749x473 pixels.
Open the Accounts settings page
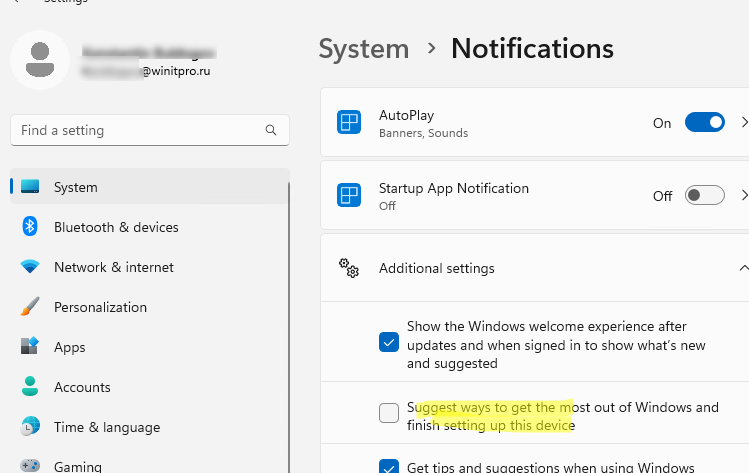150,387
